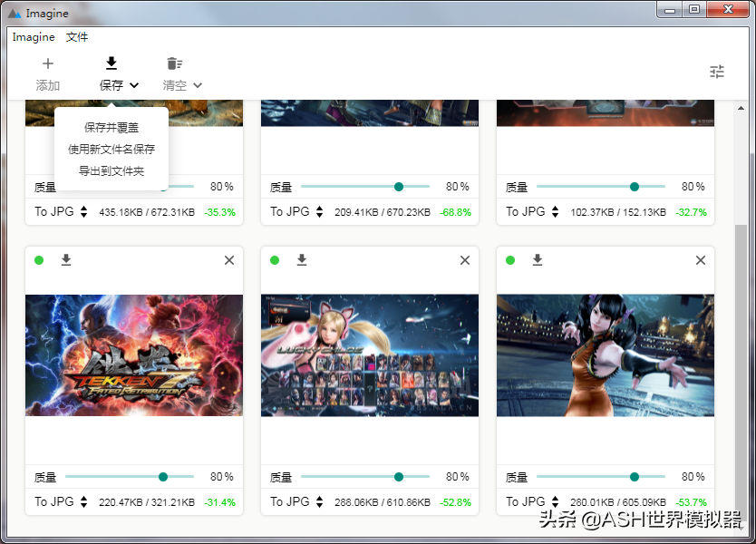The height and width of the screenshot is (544, 756).
Task: Save the Lucky Chloe card image
Action: (x=302, y=260)
